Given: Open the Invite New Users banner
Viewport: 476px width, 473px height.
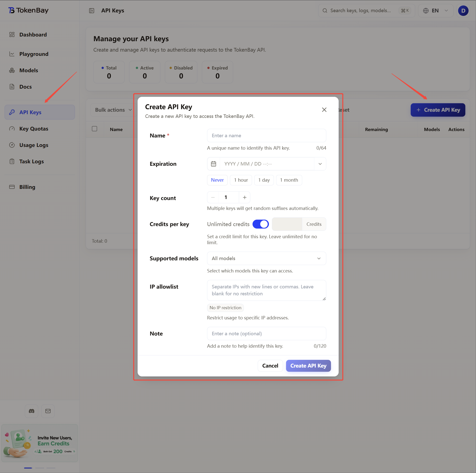Looking at the screenshot, I should [x=40, y=443].
